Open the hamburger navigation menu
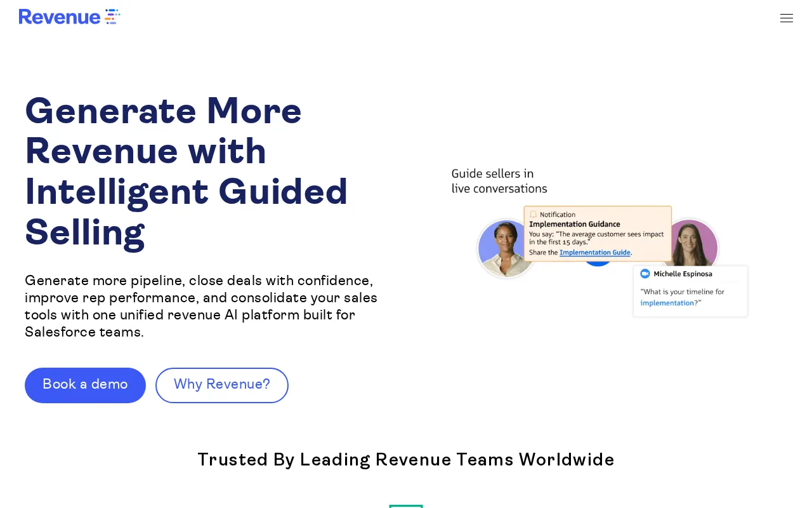This screenshot has height=508, width=812. 787,18
